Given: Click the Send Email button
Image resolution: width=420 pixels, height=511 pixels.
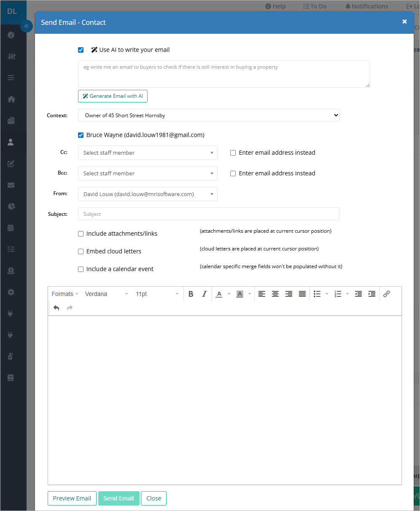Looking at the screenshot, I should point(118,498).
